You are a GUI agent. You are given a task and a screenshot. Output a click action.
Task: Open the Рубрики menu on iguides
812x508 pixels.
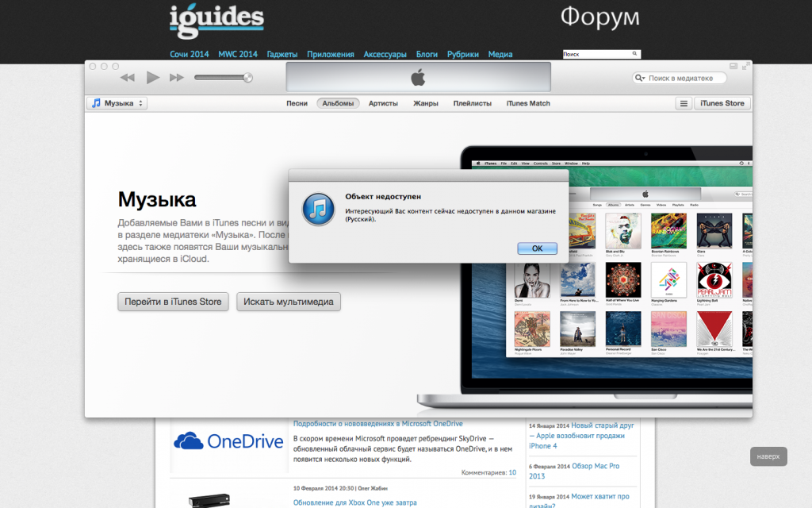pyautogui.click(x=463, y=54)
